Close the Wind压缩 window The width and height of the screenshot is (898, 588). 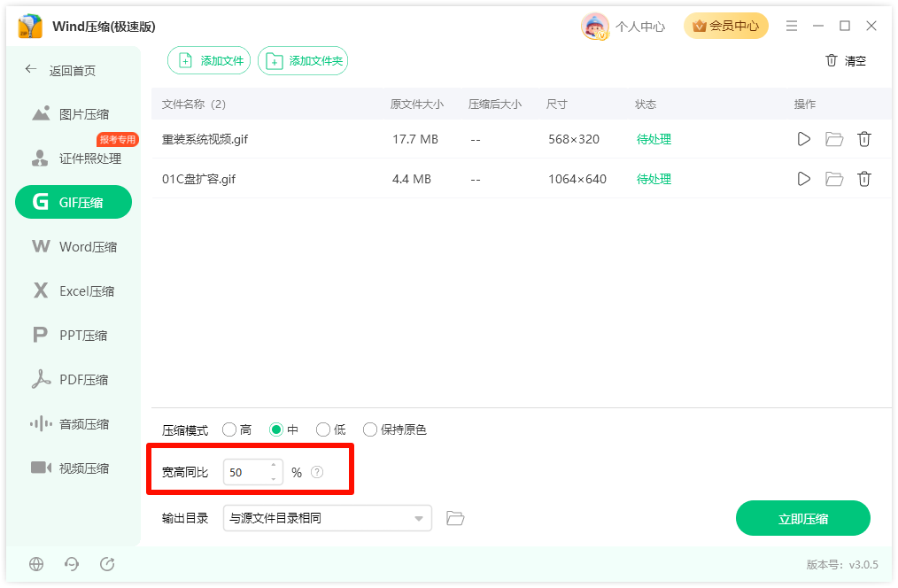[871, 26]
